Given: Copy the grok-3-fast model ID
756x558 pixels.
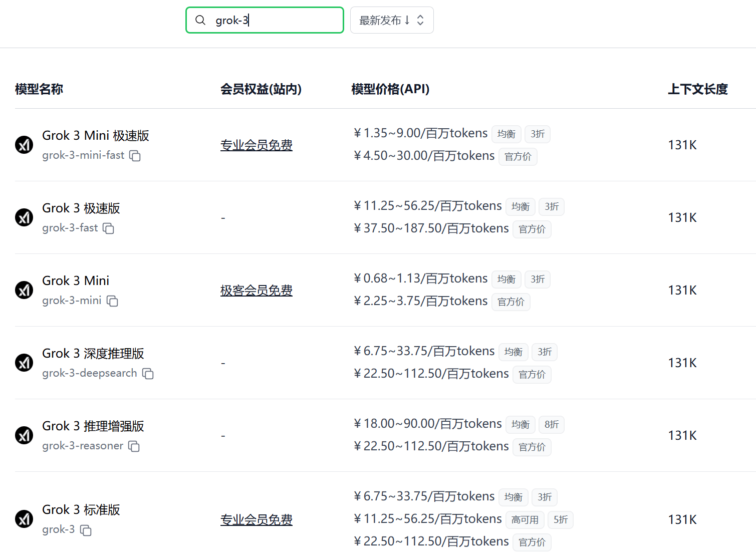Looking at the screenshot, I should pos(108,228).
